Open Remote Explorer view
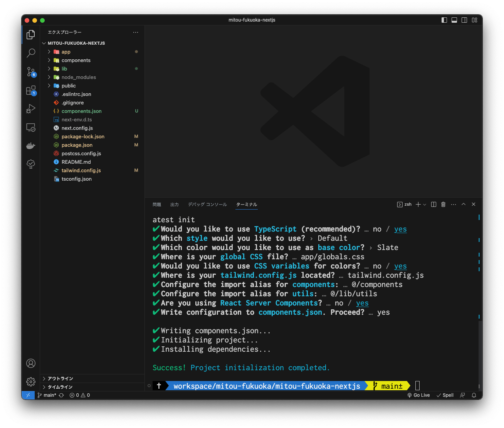This screenshot has width=504, height=428. click(x=31, y=128)
